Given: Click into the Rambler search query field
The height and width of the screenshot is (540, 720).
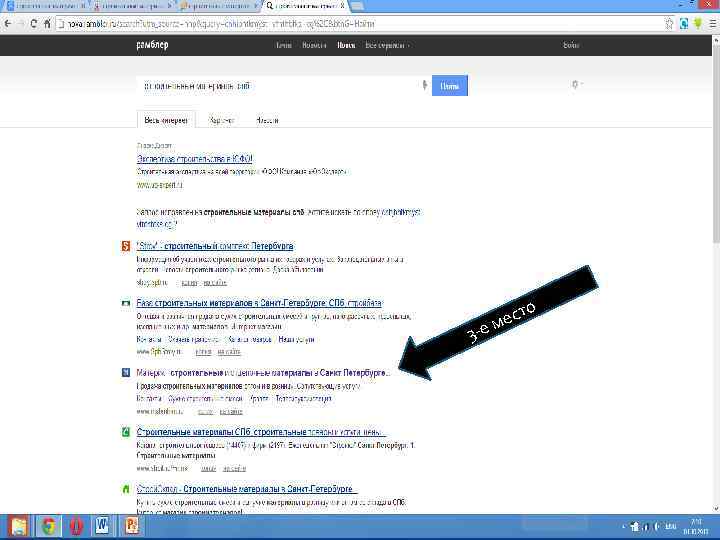Looking at the screenshot, I should pyautogui.click(x=279, y=86).
